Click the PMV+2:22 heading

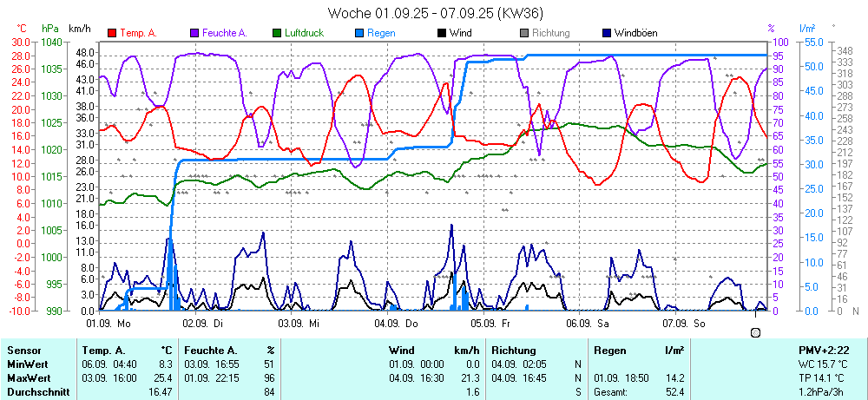pos(825,350)
